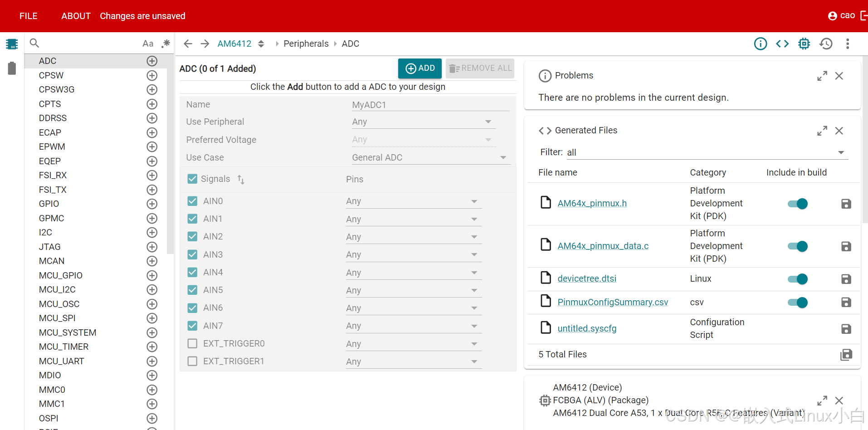Save the AM64x_pinmux.h file
This screenshot has height=430, width=868.
pyautogui.click(x=846, y=204)
